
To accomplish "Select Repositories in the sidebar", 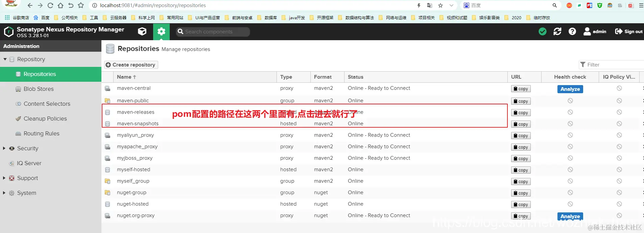I will click(x=51, y=74).
